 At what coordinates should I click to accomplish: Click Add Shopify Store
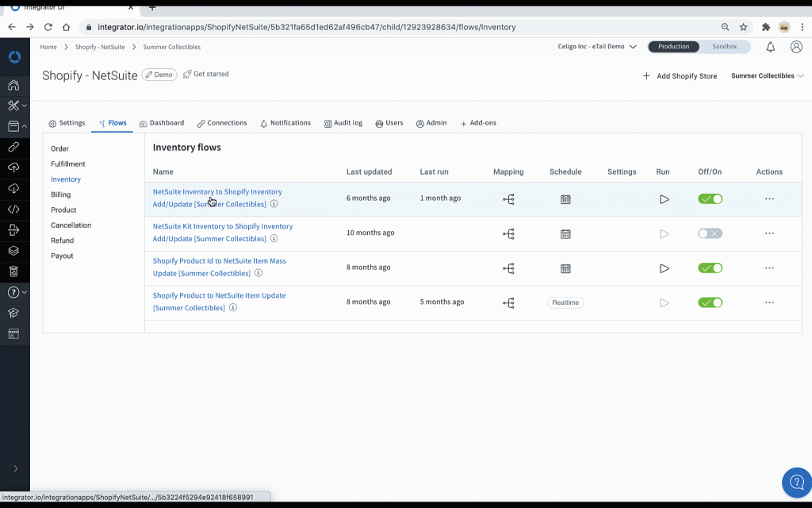(x=680, y=76)
